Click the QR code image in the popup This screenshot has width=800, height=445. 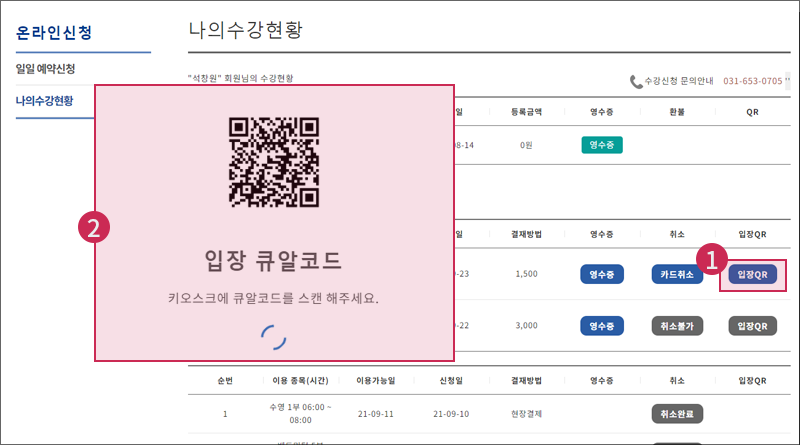[x=274, y=162]
